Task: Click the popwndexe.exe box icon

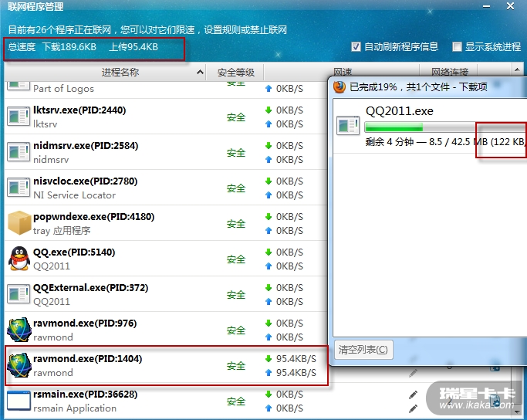Action: (x=19, y=222)
